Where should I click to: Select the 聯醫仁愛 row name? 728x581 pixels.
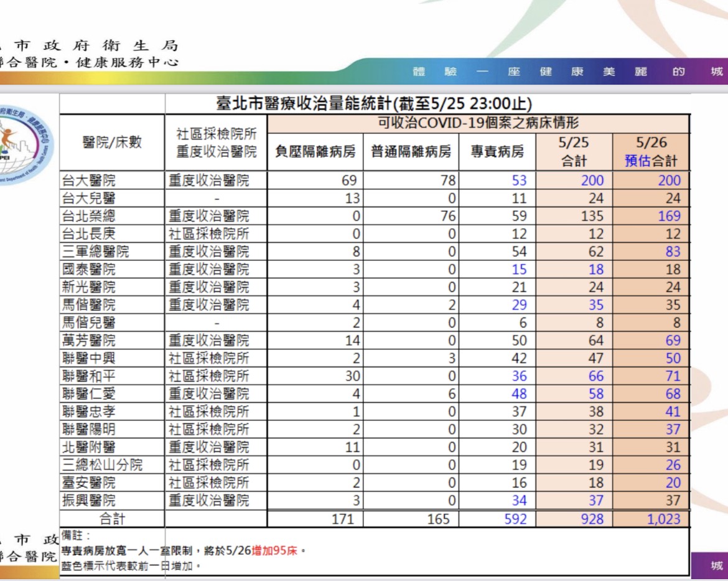point(89,394)
